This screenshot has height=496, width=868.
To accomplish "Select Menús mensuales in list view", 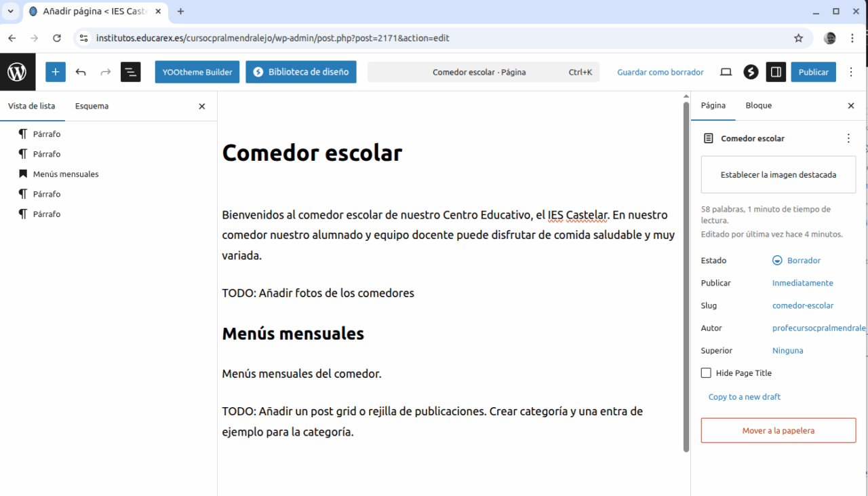I will [x=66, y=174].
